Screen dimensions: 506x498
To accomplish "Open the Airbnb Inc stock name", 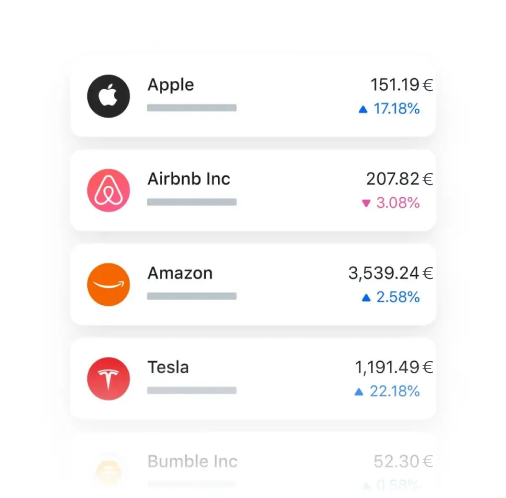I will 189,179.
